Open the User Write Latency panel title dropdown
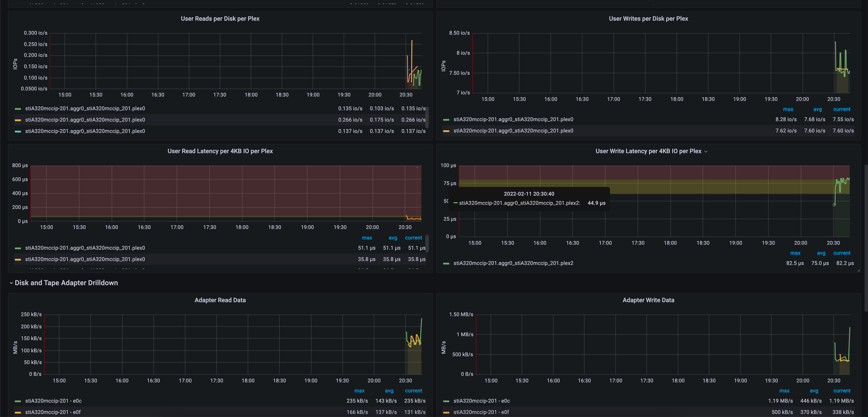868x417 pixels. (x=706, y=151)
